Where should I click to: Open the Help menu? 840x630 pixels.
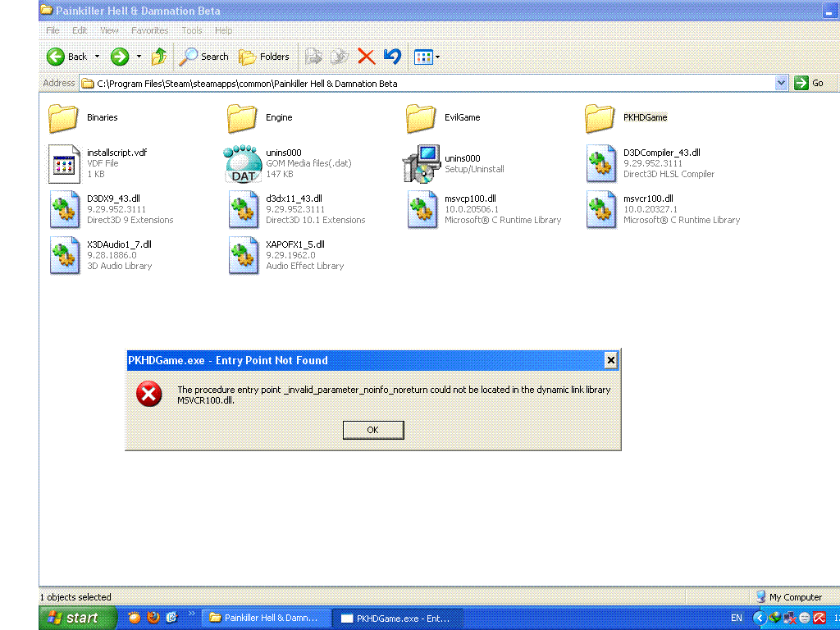[x=223, y=30]
